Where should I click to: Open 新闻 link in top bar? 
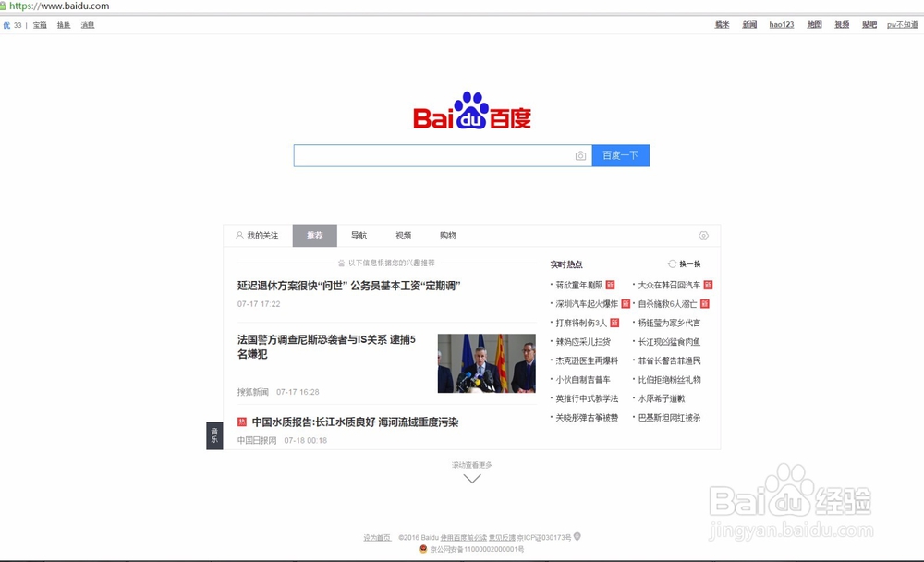[x=749, y=25]
